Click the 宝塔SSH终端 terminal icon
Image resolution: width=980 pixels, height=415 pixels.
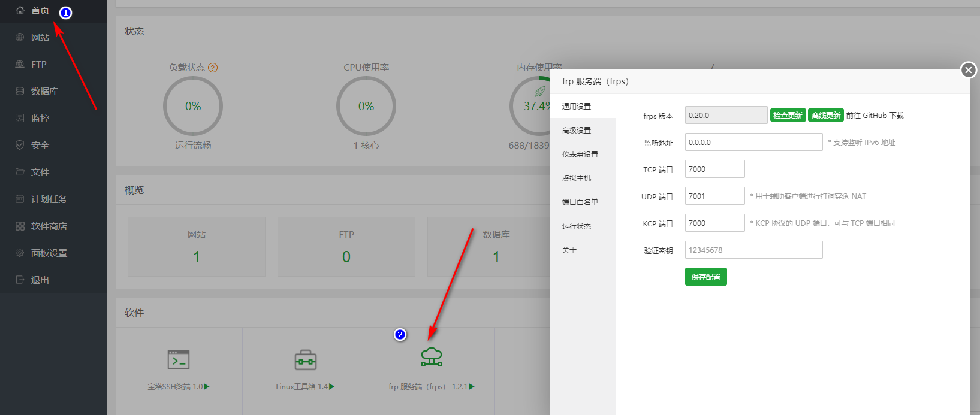179,359
